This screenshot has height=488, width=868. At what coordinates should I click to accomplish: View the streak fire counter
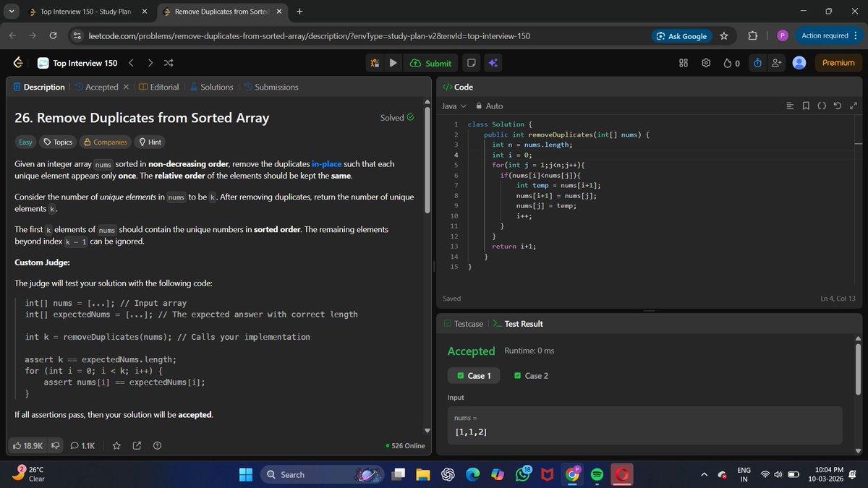[x=731, y=63]
